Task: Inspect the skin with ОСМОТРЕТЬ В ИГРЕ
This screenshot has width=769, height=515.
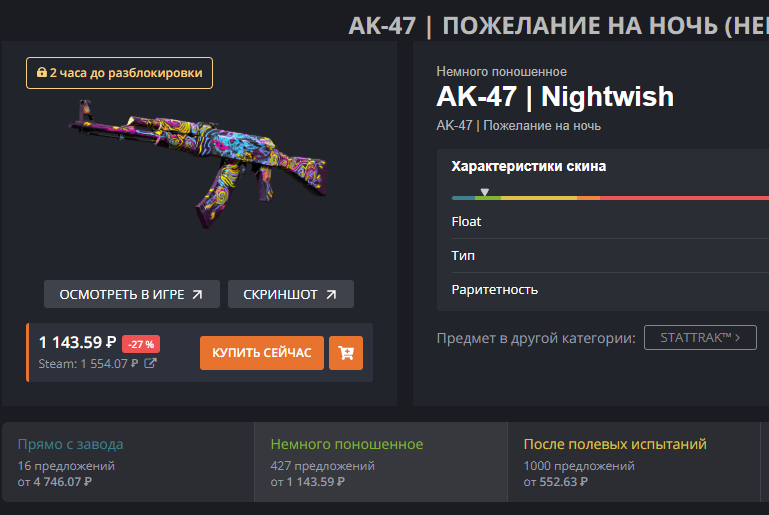Action: [132, 294]
